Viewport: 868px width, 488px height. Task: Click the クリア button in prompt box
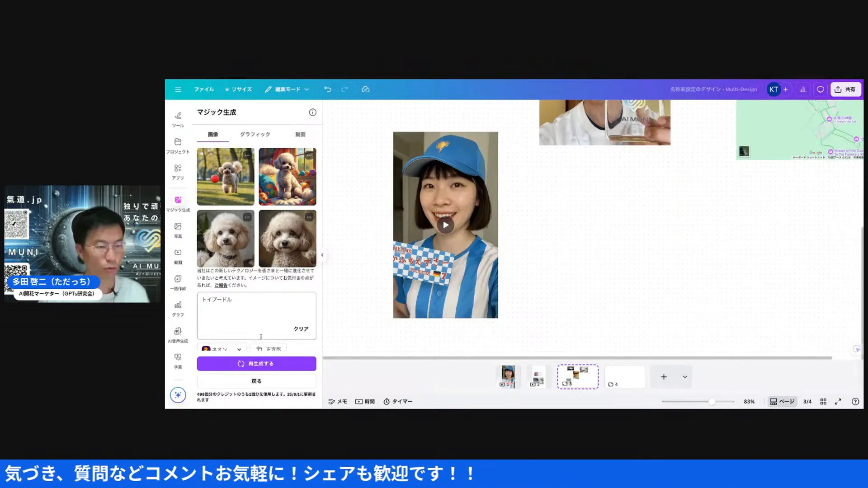301,329
